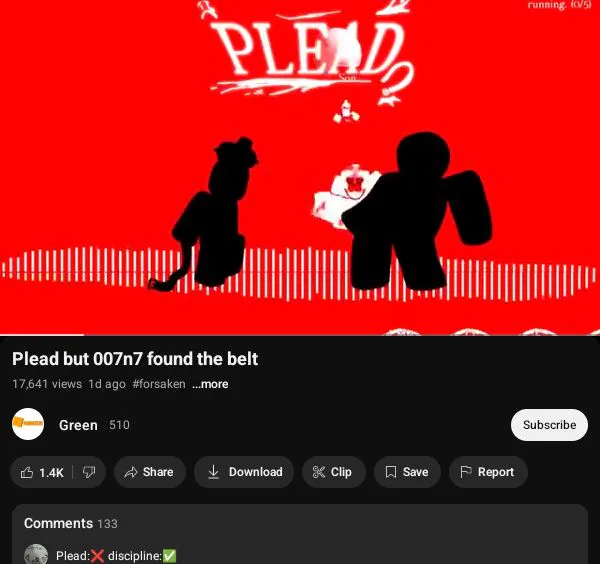Click the Report flag icon
Image resolution: width=600 pixels, height=564 pixels.
[466, 472]
